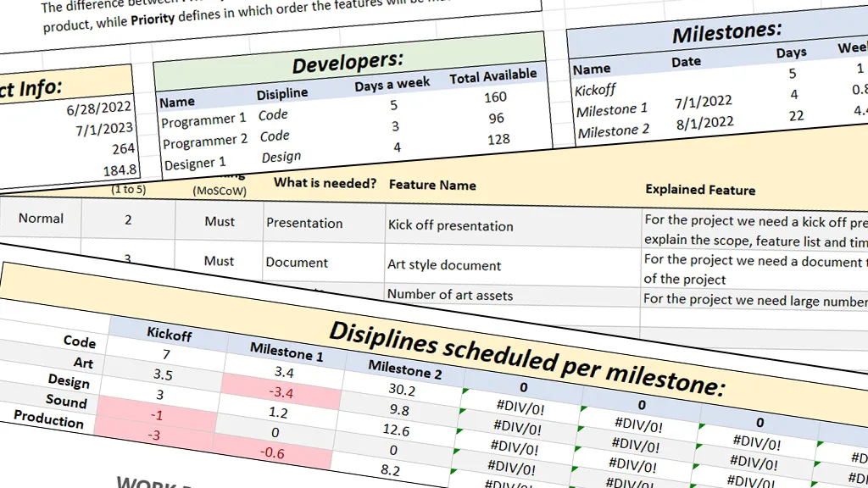Select the "Production" row label

coord(48,419)
